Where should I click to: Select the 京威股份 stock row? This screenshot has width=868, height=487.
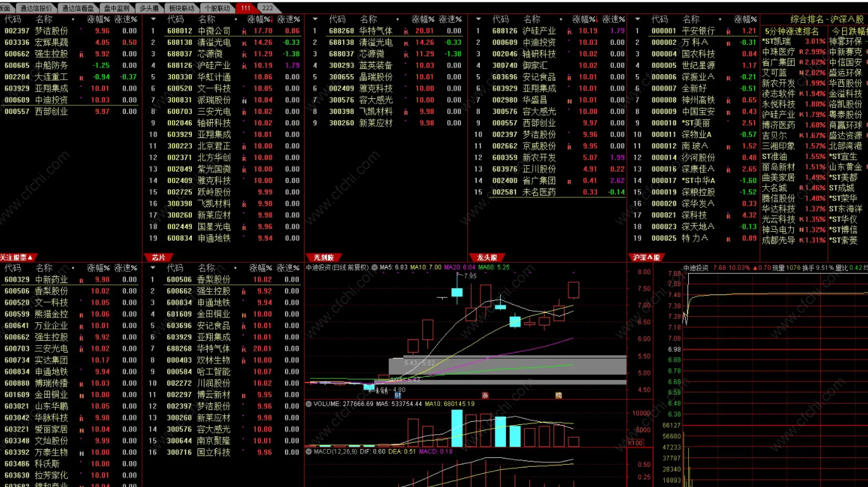coord(548,146)
